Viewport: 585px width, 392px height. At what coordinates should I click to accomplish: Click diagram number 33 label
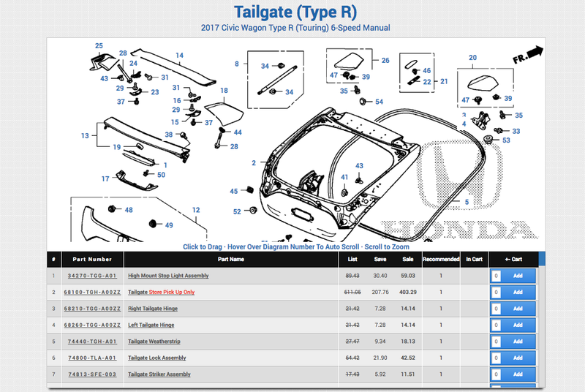coord(516,131)
